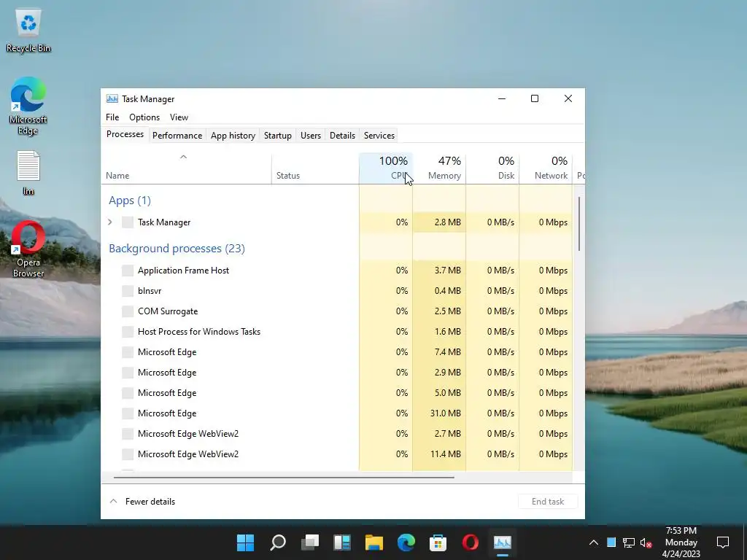Screen dimensions: 747x560
Task: Switch to the App history tab
Action: click(x=233, y=136)
